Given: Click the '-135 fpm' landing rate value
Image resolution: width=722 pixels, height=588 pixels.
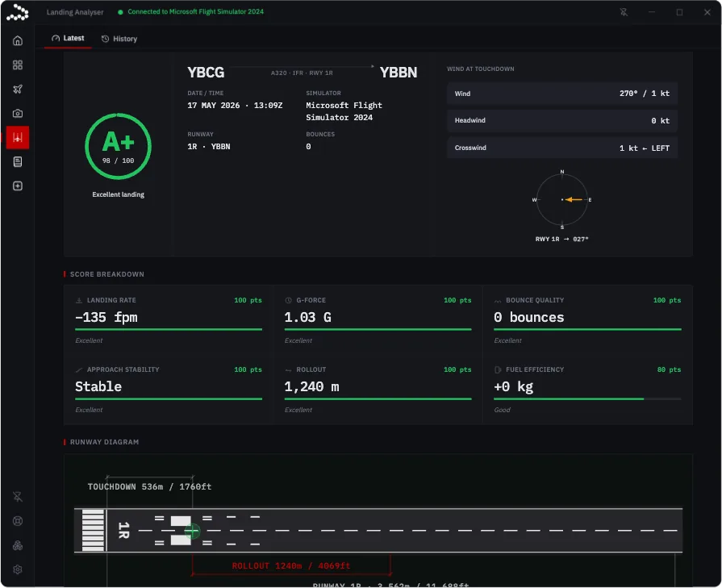Looking at the screenshot, I should tap(106, 317).
